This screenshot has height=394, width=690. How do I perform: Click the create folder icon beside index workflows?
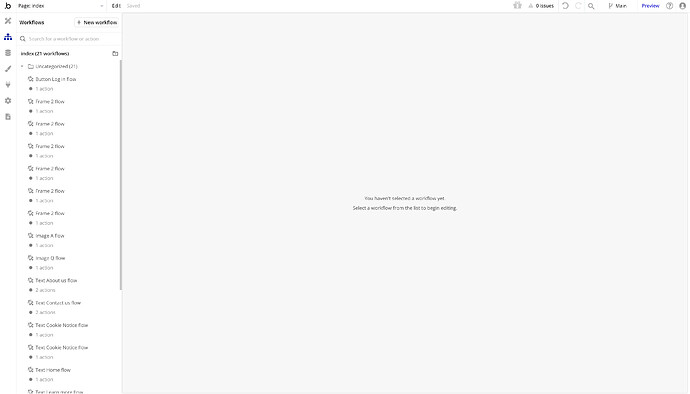(x=115, y=53)
